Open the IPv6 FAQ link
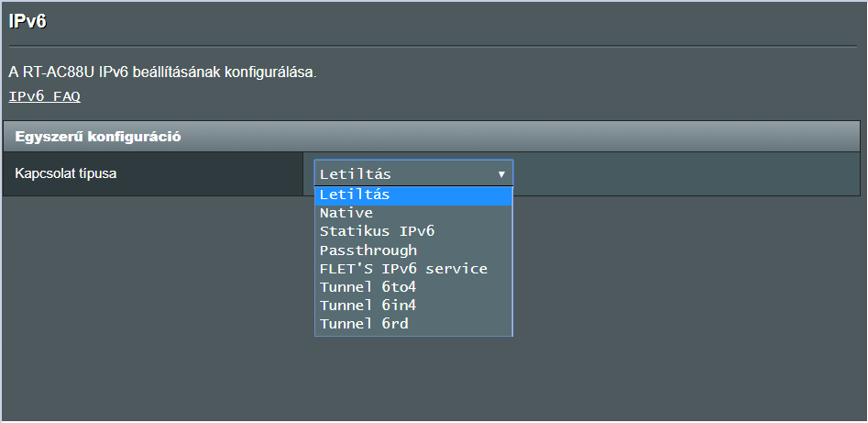The image size is (868, 423). click(44, 96)
